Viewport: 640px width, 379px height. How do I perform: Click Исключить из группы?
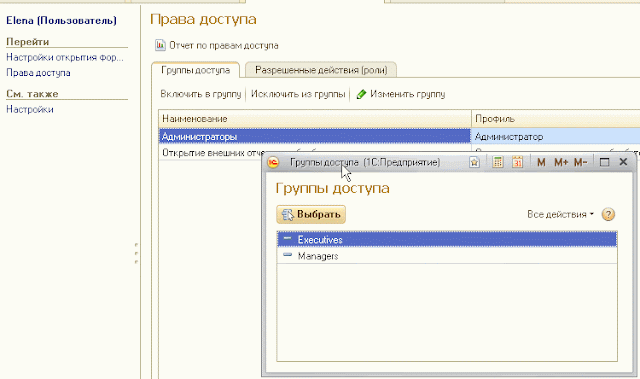(298, 94)
